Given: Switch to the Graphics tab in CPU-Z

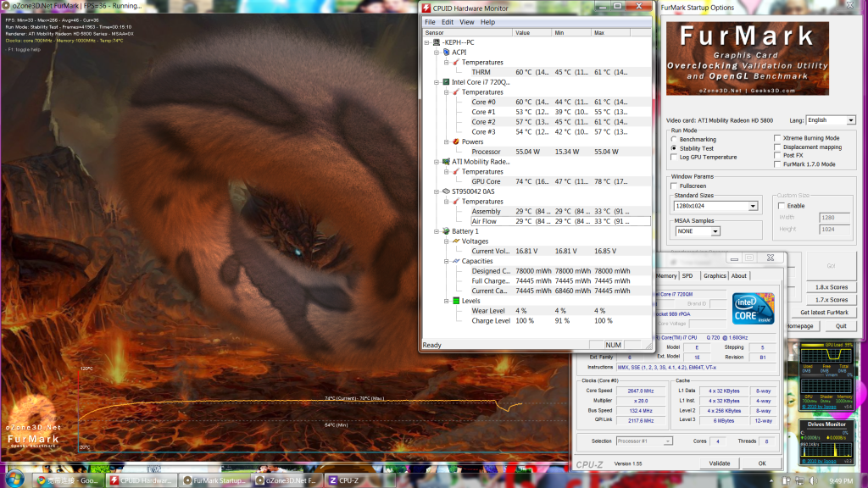Looking at the screenshot, I should [x=715, y=275].
